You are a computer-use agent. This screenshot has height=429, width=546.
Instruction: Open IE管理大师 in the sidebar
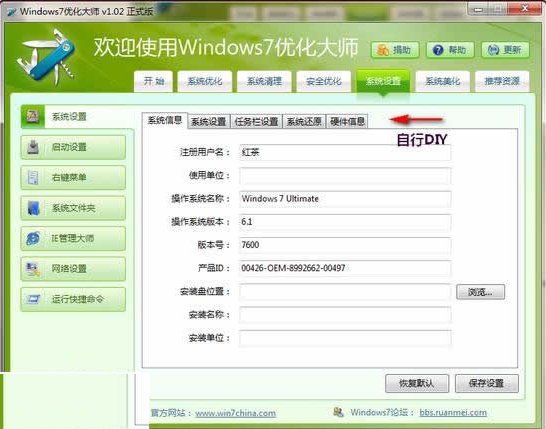73,239
